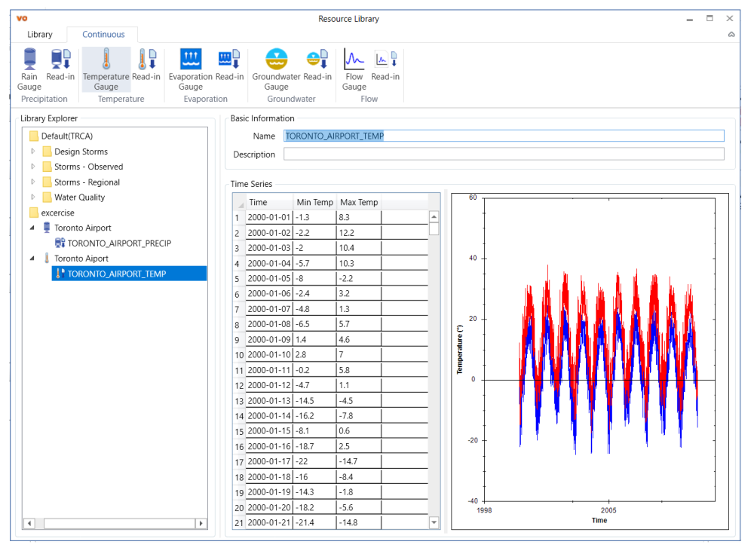This screenshot has height=560, width=754.
Task: Click the date cell 2000-01-01
Action: [x=269, y=217]
